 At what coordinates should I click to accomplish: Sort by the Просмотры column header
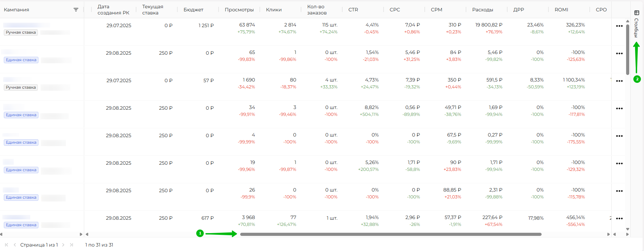click(239, 10)
